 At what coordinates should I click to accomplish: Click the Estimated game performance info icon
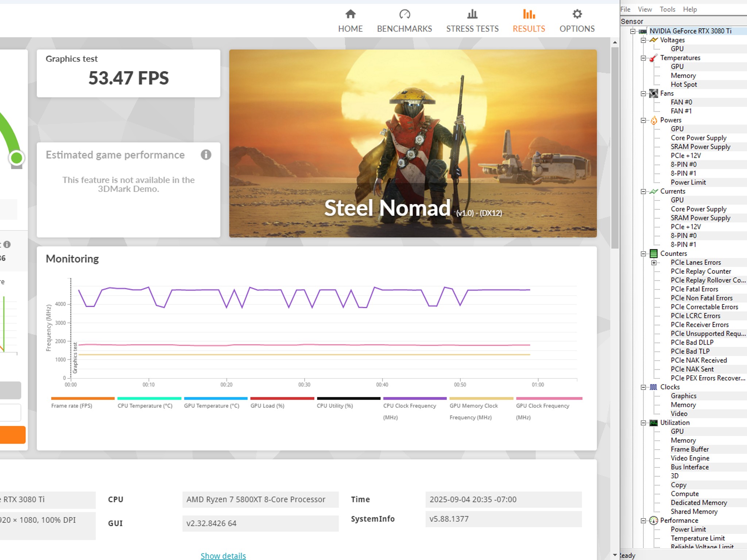click(x=206, y=155)
